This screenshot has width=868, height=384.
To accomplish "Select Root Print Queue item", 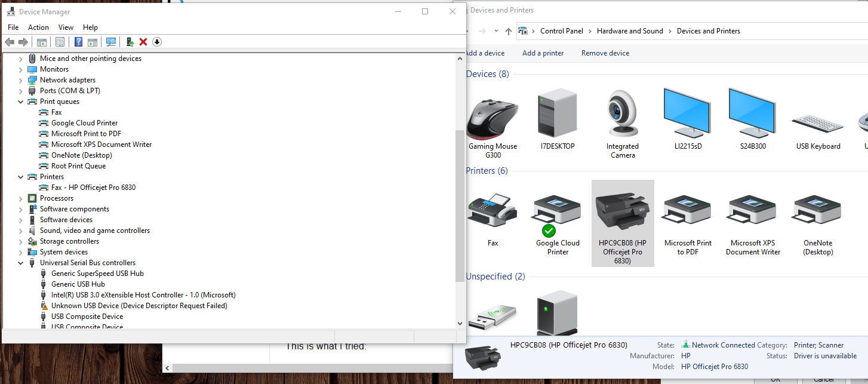I will point(78,166).
